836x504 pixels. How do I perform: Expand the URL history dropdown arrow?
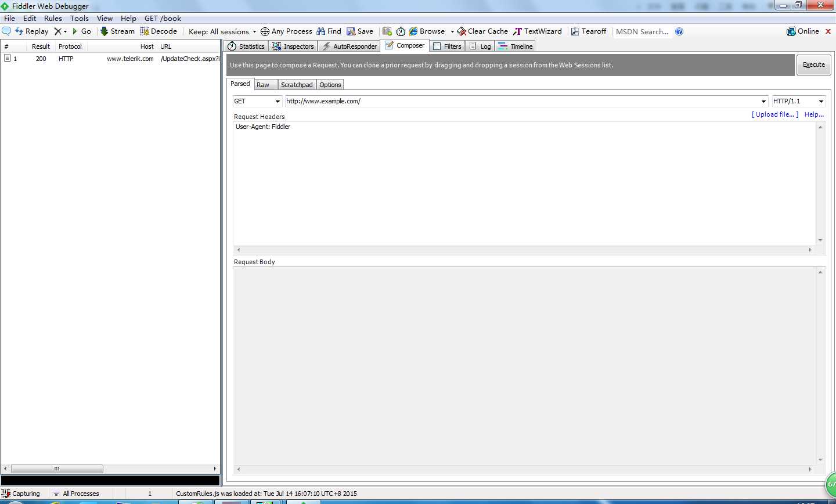pos(764,101)
